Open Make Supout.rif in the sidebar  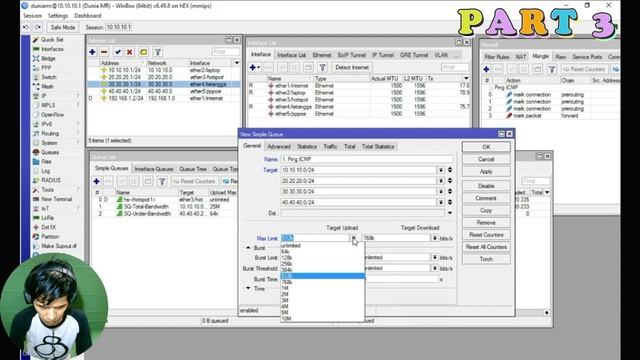59,246
